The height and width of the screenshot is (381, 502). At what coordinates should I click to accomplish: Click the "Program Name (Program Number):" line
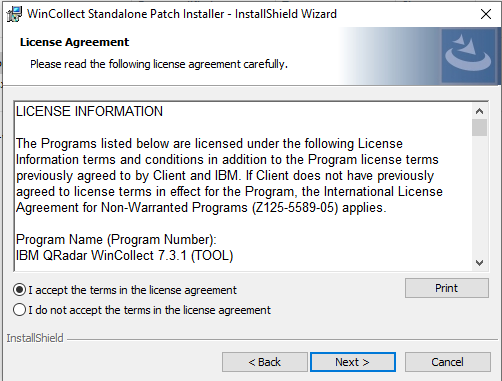pos(116,240)
